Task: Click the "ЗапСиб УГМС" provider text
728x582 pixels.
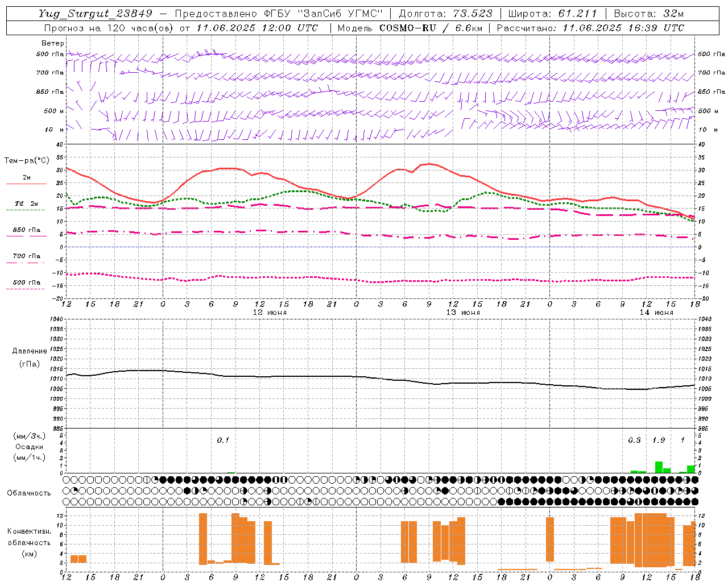Action: pos(340,14)
